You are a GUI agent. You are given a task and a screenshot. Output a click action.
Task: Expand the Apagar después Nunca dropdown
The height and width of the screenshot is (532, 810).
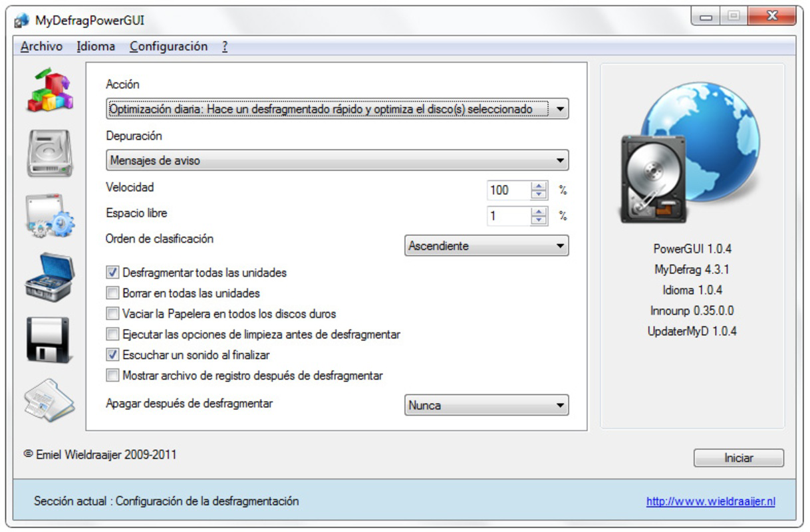tap(487, 405)
